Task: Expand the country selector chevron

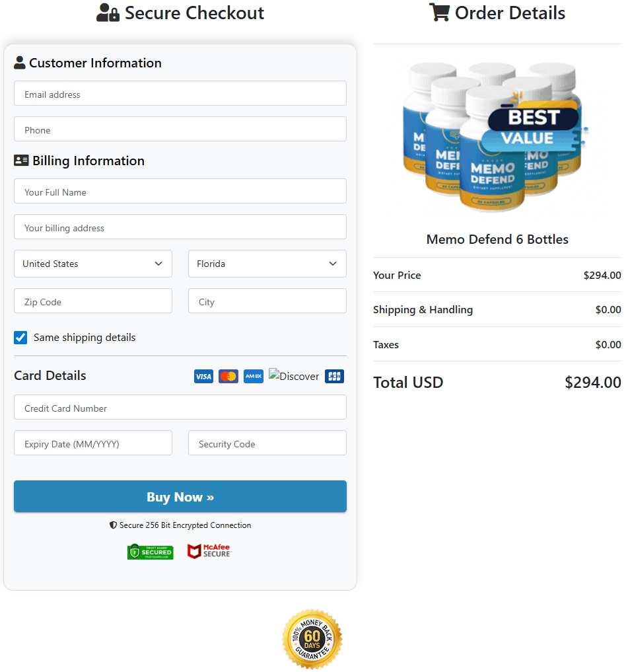Action: click(158, 264)
